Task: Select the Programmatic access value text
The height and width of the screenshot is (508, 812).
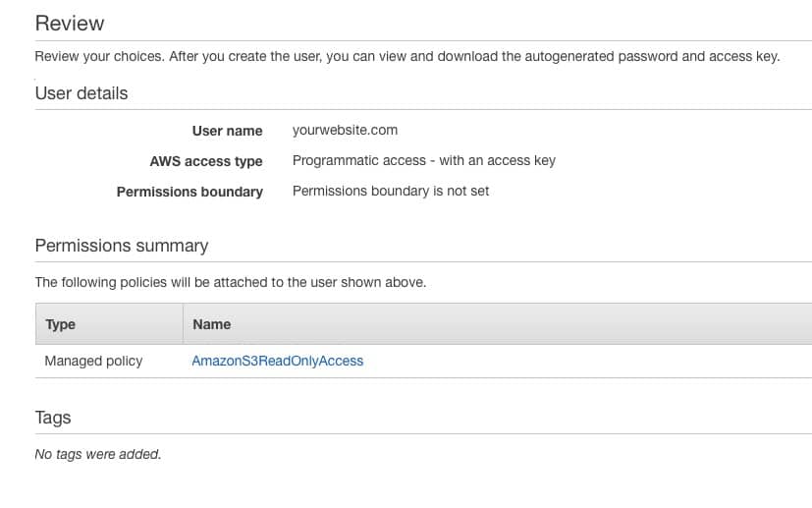Action: click(424, 161)
